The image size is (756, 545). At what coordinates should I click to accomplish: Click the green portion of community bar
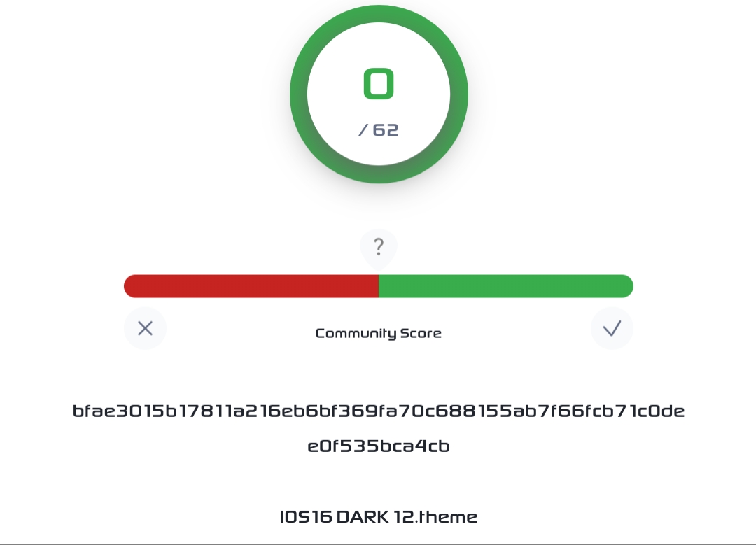[x=505, y=286]
